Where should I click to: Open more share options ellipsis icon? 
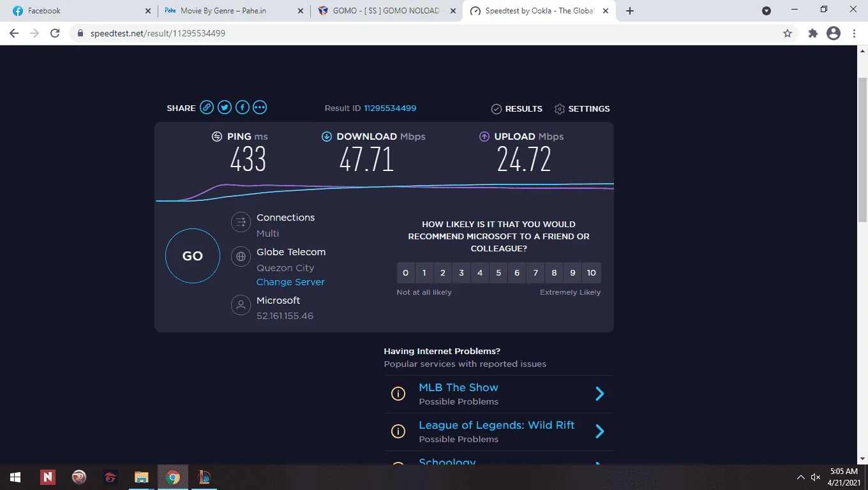click(x=260, y=108)
